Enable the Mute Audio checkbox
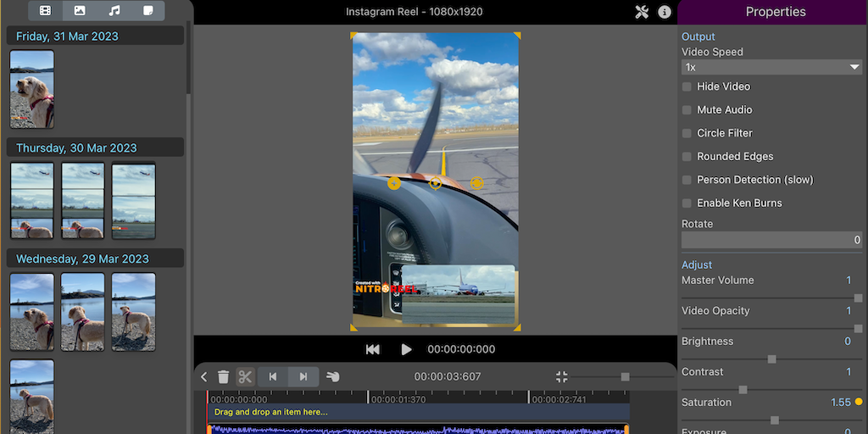 point(687,109)
